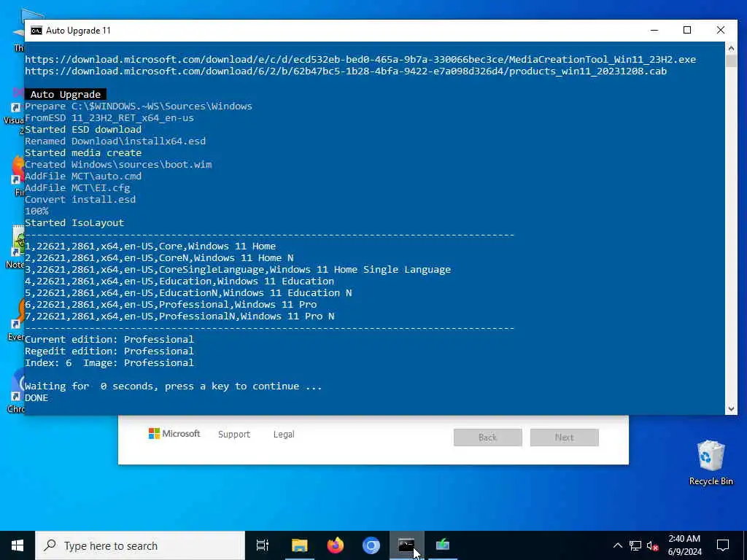
Task: Minimize the Auto Upgrade 11 window
Action: (x=654, y=30)
